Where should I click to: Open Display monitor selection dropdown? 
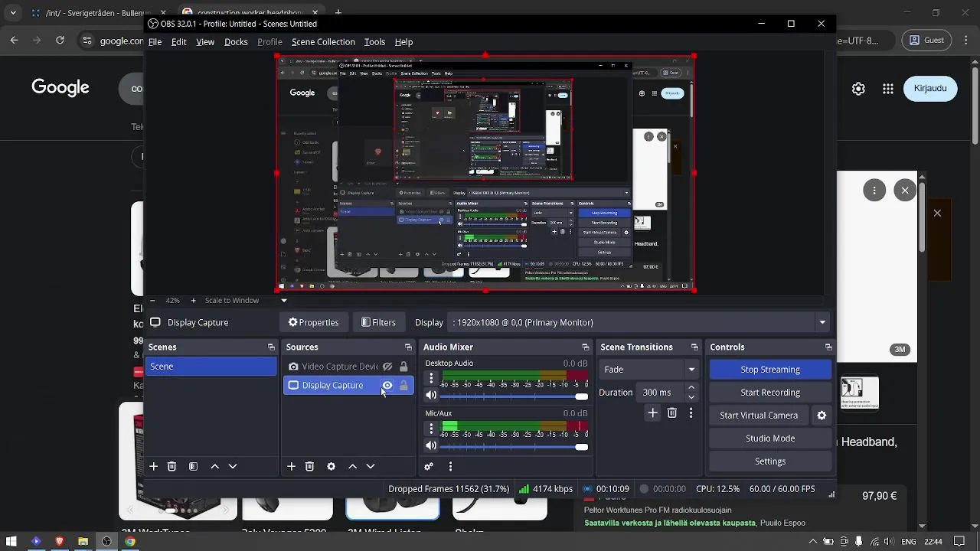640,322
